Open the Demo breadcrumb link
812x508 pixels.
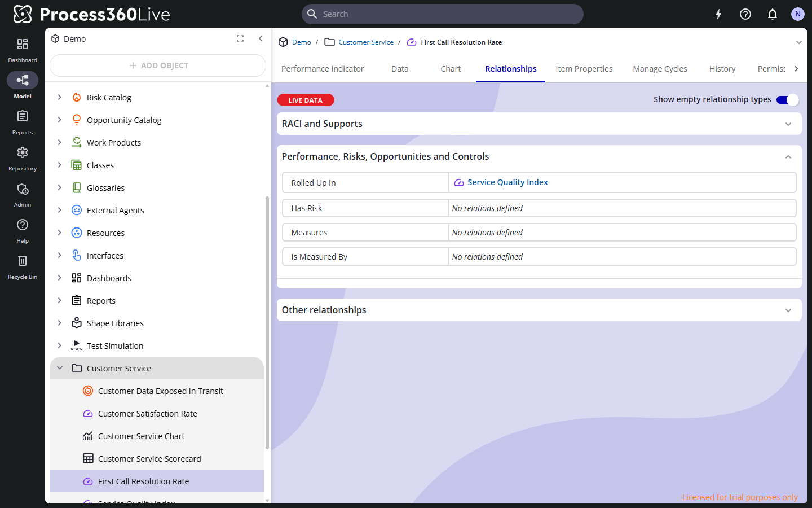(x=302, y=42)
